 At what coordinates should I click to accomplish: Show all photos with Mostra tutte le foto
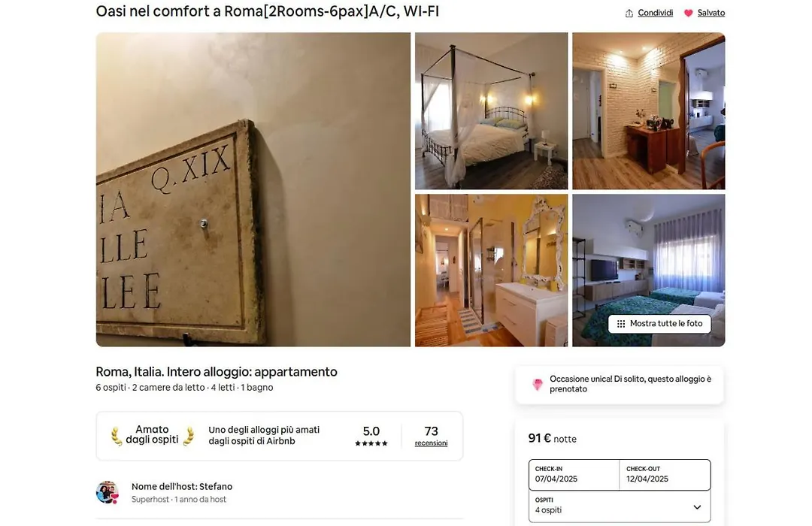tap(659, 324)
